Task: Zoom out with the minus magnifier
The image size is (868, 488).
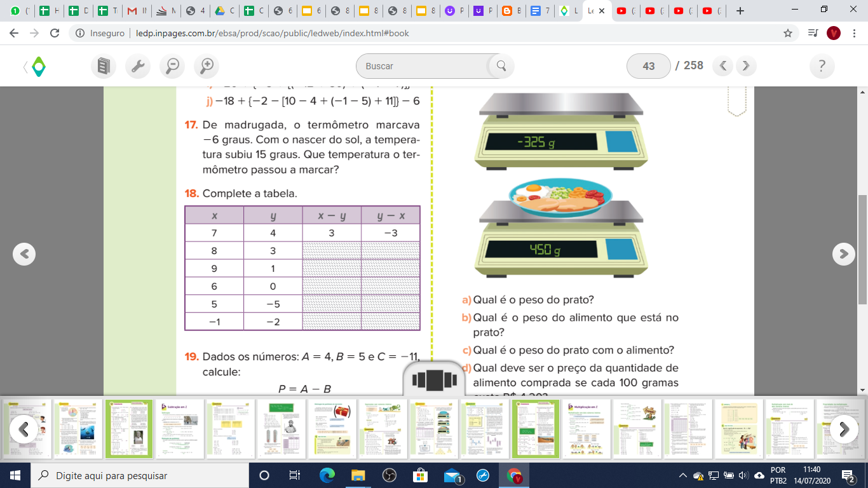Action: [x=172, y=65]
